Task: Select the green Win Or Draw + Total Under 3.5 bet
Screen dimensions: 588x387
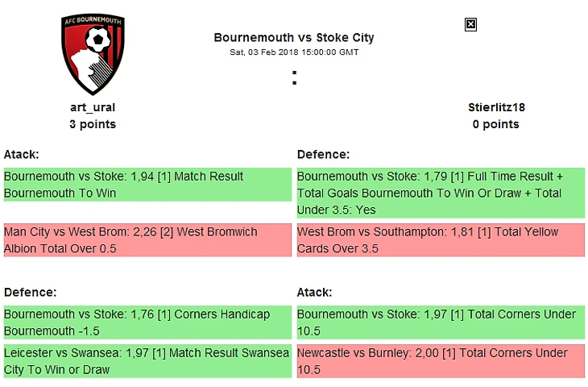Action: 441,193
